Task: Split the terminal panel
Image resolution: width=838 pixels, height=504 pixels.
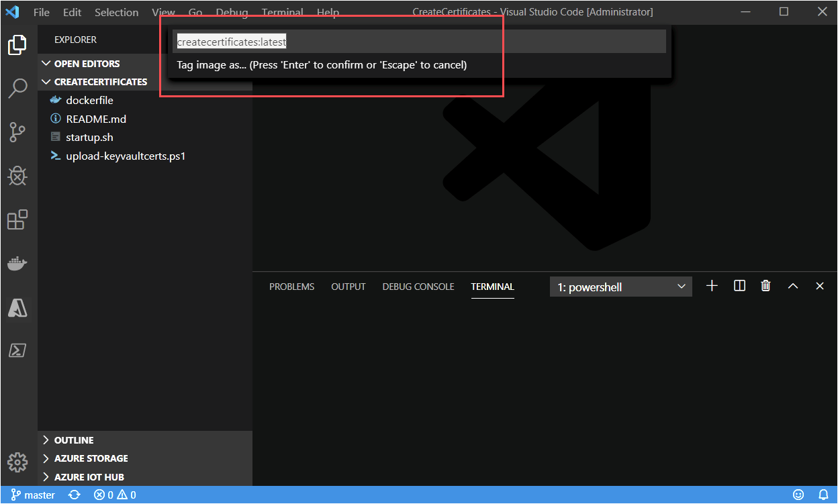Action: pos(739,286)
